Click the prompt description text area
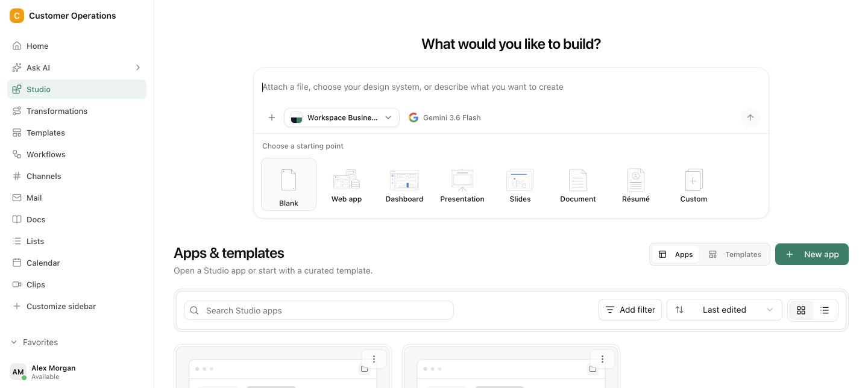The image size is (868, 388). [511, 87]
